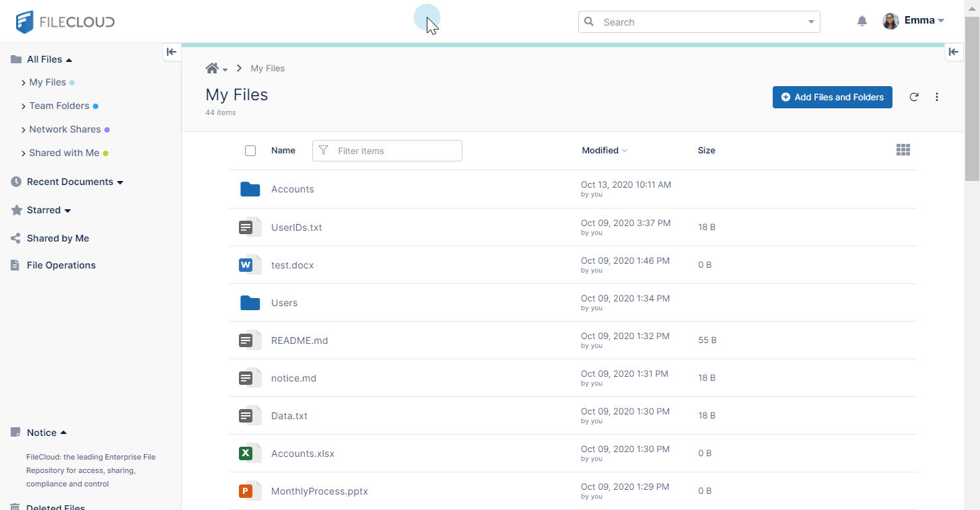Open the Emma user menu arrow
Viewport: 980px width, 510px height.
coord(941,21)
